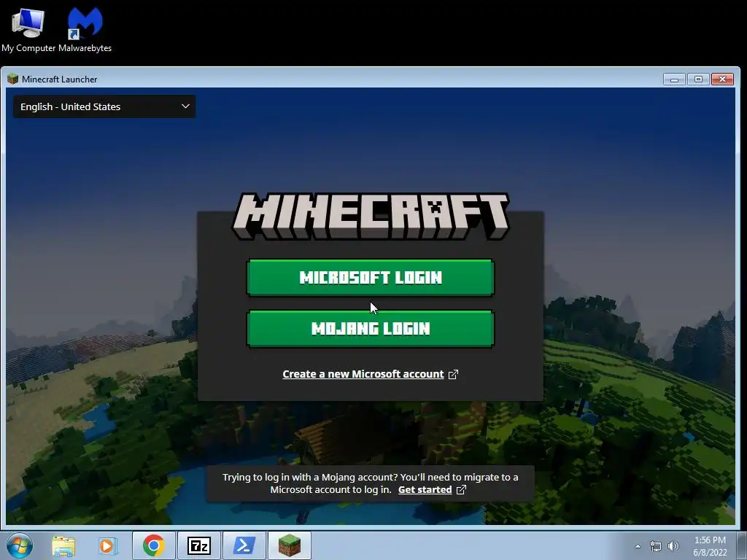747x560 pixels.
Task: Open 7-Zip from the taskbar
Action: coord(199,545)
